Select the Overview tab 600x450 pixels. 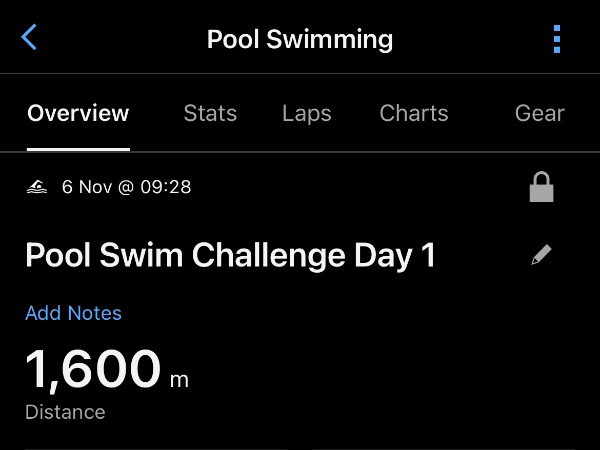pyautogui.click(x=78, y=113)
